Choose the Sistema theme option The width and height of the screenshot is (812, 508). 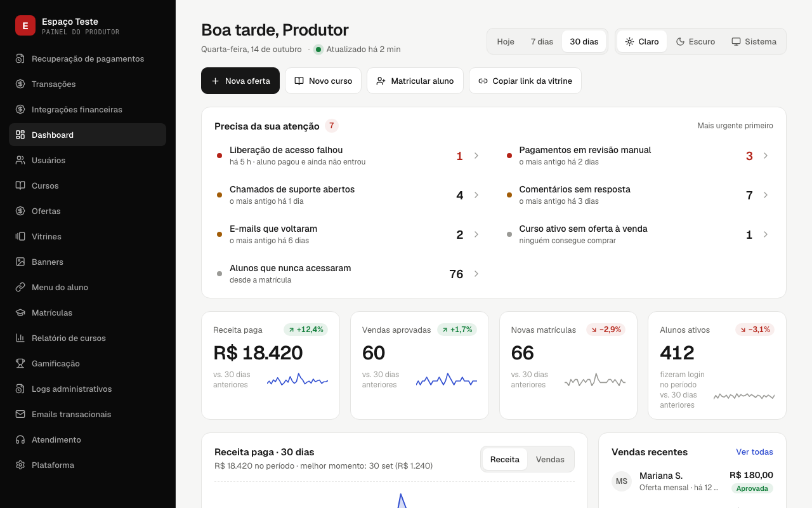pos(754,41)
